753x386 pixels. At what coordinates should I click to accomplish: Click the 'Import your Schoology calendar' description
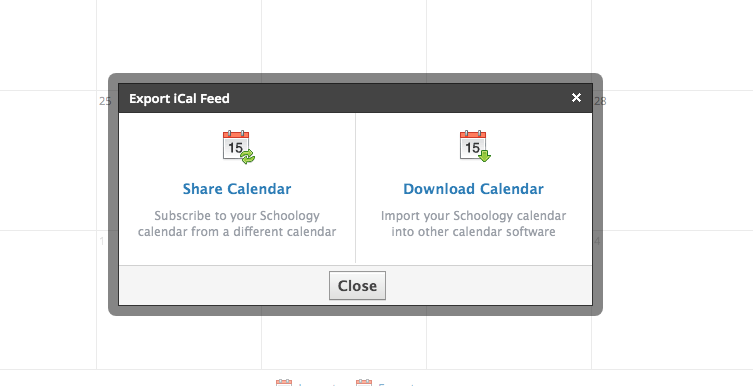click(474, 224)
